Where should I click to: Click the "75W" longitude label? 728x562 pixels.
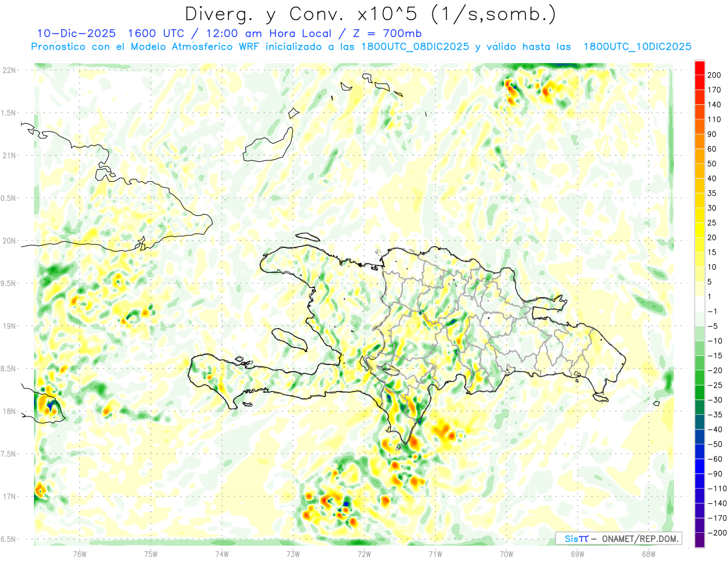click(x=151, y=553)
